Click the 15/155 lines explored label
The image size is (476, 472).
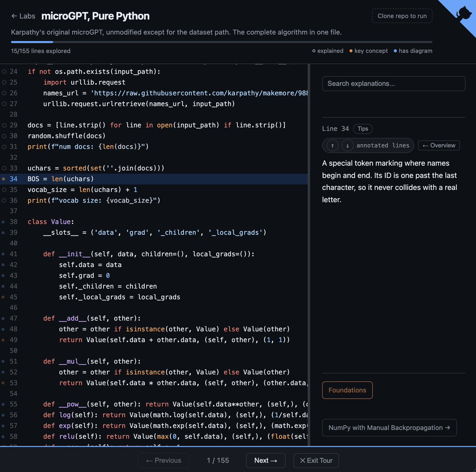[41, 51]
